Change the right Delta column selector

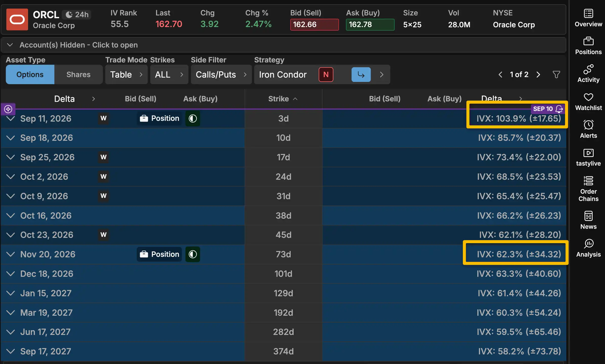coord(502,99)
